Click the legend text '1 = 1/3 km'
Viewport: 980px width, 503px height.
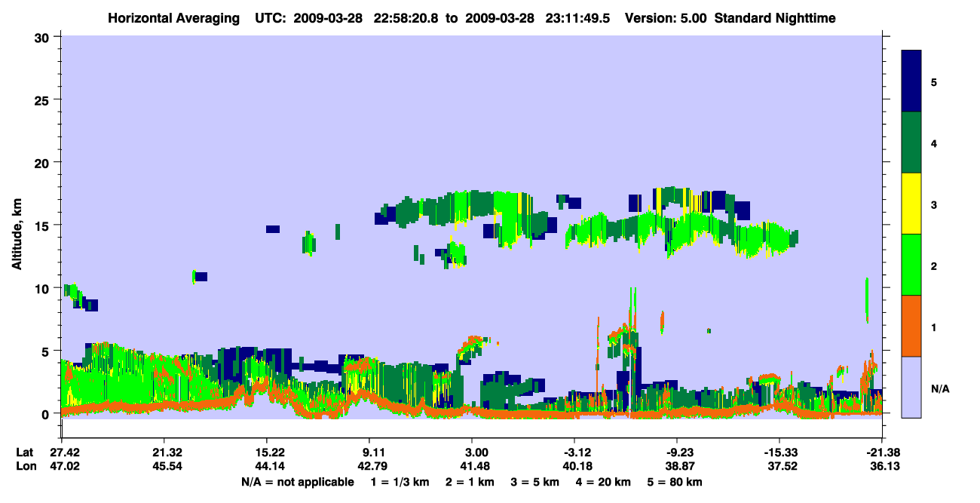click(400, 482)
